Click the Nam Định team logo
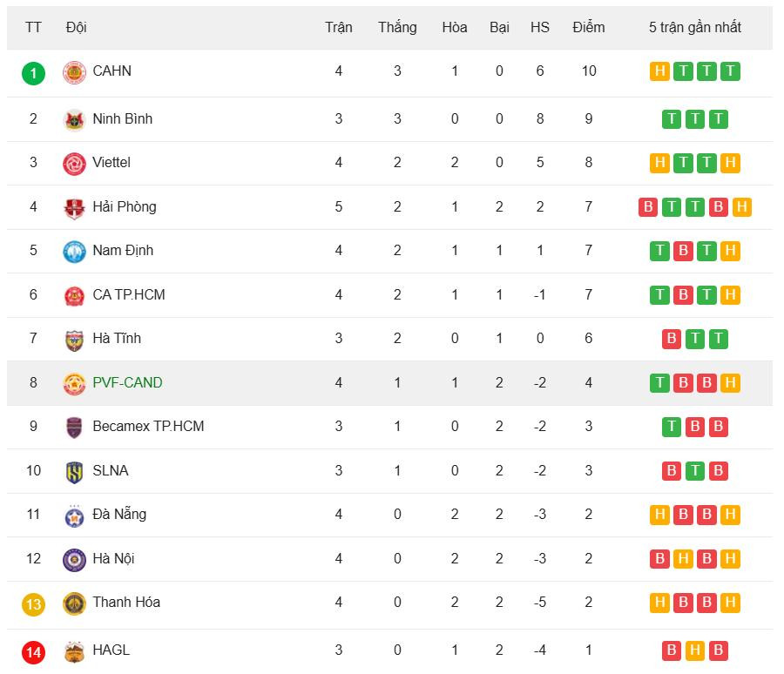 click(x=74, y=251)
